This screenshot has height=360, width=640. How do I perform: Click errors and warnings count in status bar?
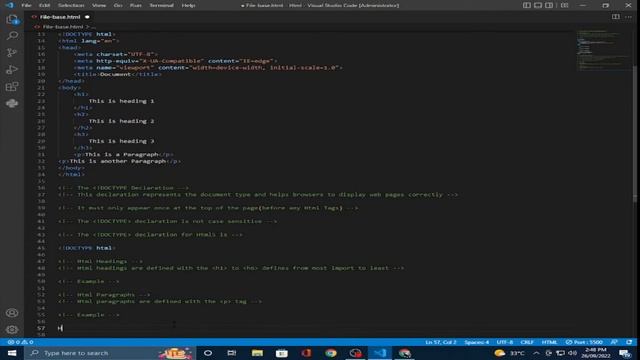pyautogui.click(x=20, y=342)
